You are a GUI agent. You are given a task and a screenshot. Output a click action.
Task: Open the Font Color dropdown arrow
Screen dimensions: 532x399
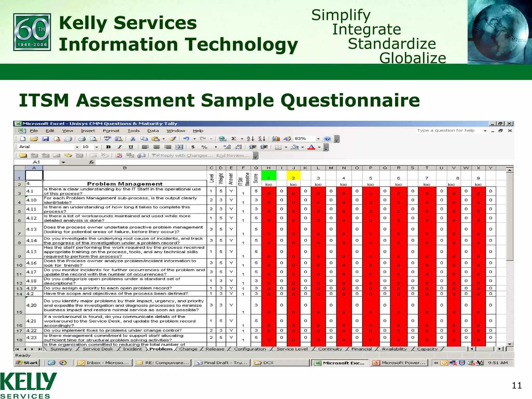[319, 148]
